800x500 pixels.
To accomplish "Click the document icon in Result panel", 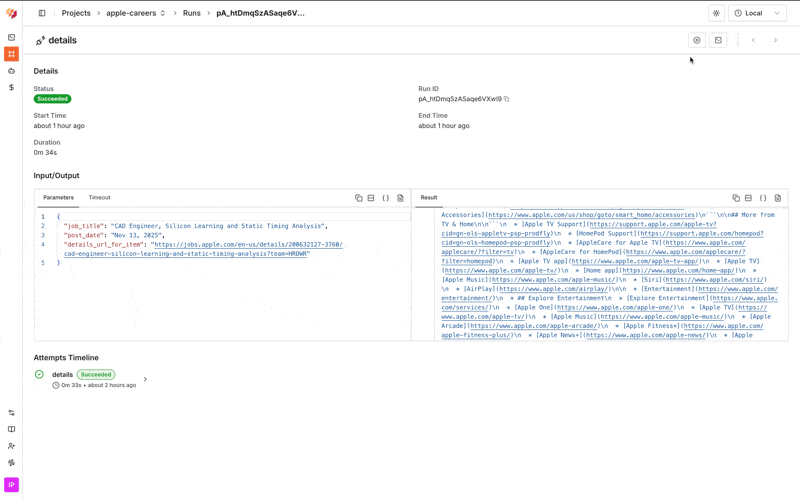I will tap(778, 198).
